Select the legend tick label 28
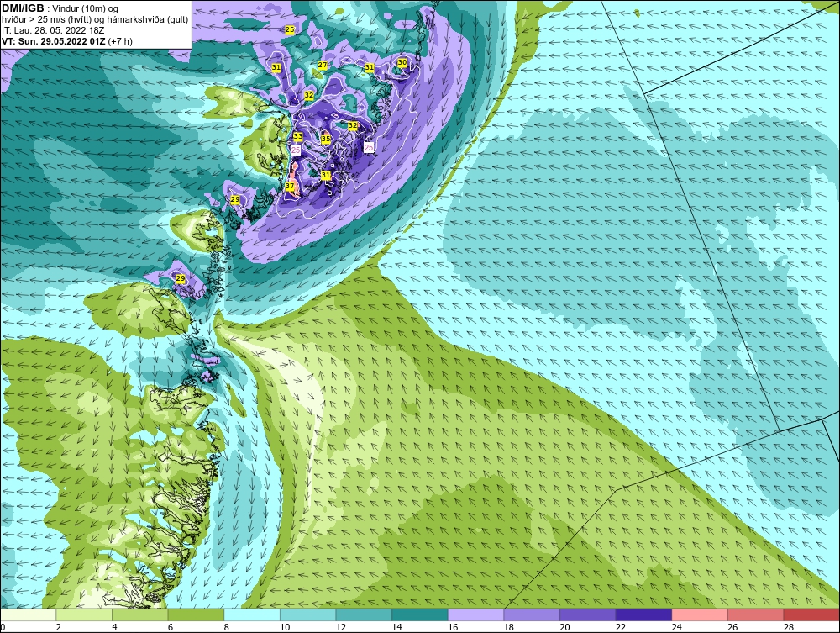 [789, 627]
